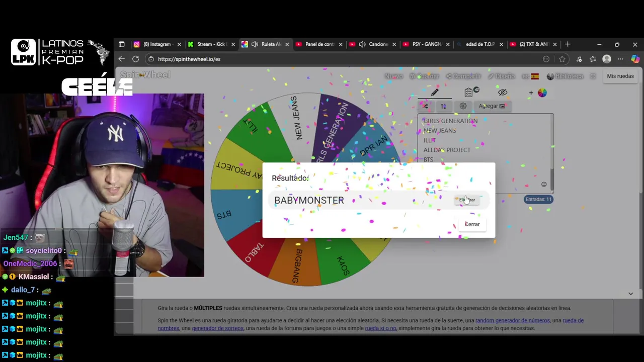Close the Canciones browser tab
The width and height of the screenshot is (644, 362).
tap(394, 45)
